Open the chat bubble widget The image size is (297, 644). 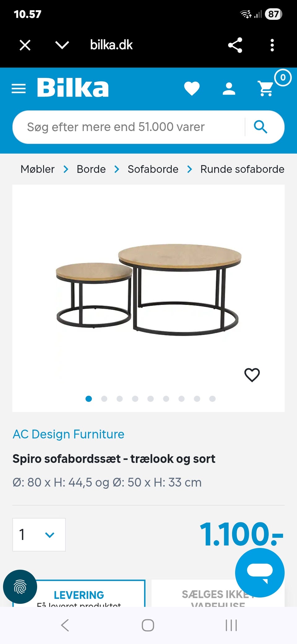click(x=260, y=572)
